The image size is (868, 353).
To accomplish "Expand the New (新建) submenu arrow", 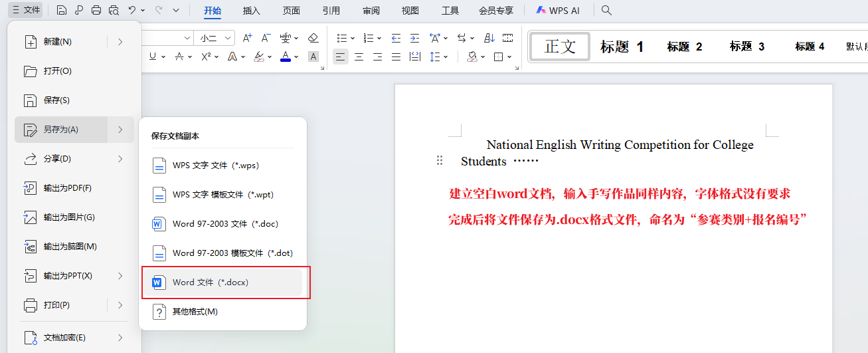I will click(x=120, y=42).
